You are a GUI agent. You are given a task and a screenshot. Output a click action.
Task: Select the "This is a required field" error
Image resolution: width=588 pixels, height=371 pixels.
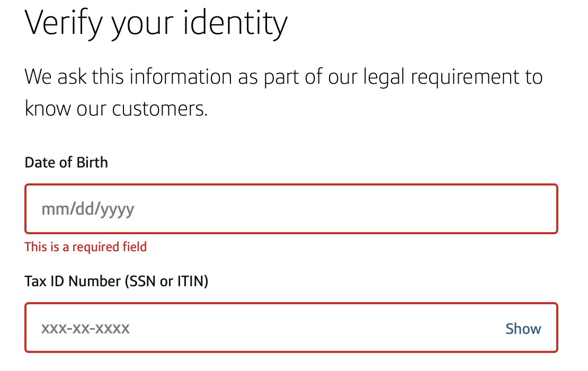[85, 246]
